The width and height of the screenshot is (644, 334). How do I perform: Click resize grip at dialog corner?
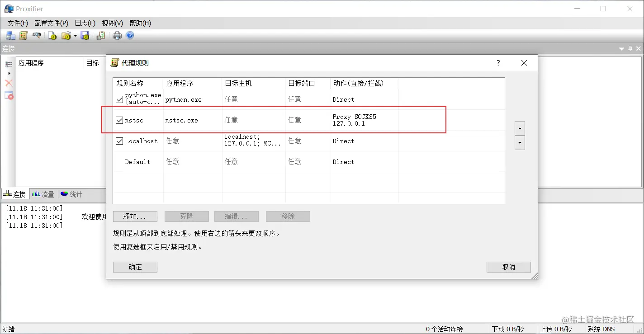coord(535,276)
